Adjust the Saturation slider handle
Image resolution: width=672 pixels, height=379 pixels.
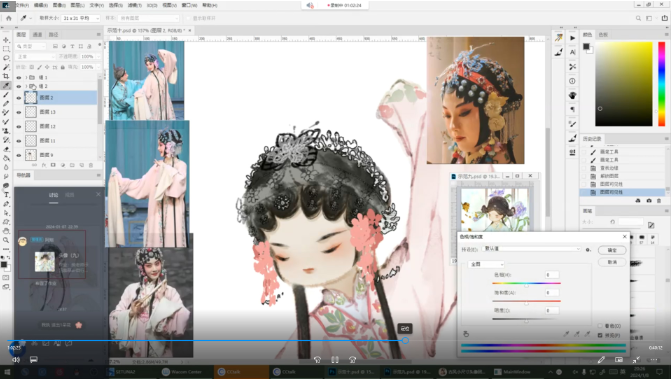point(527,304)
